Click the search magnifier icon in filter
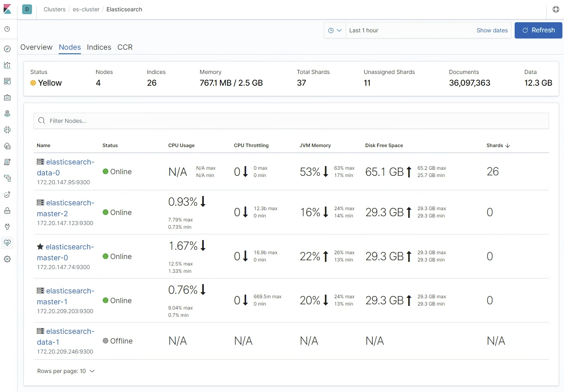The height and width of the screenshot is (392, 564). tap(42, 120)
